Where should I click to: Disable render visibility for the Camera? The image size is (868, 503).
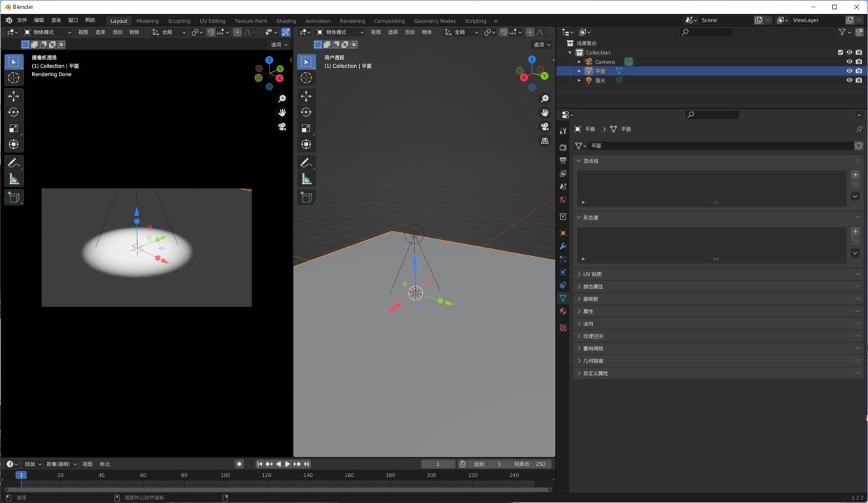point(859,62)
